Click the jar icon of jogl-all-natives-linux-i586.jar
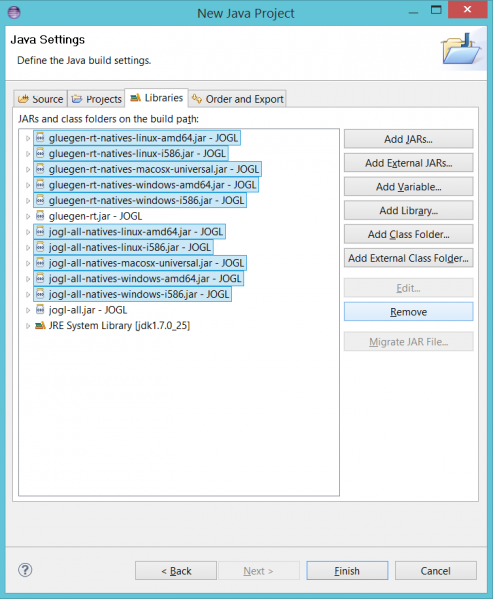Image resolution: width=493 pixels, height=599 pixels. (x=40, y=248)
